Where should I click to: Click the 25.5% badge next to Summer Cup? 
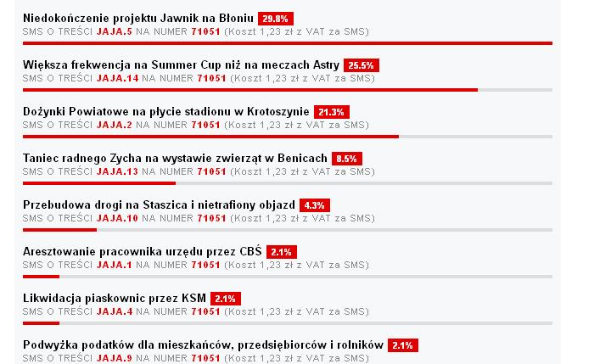(362, 65)
